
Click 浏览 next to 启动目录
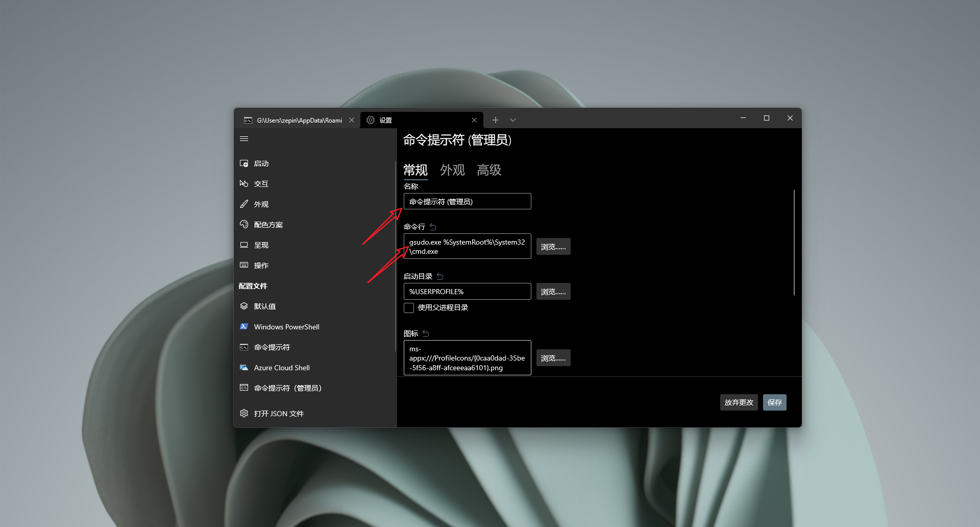553,291
